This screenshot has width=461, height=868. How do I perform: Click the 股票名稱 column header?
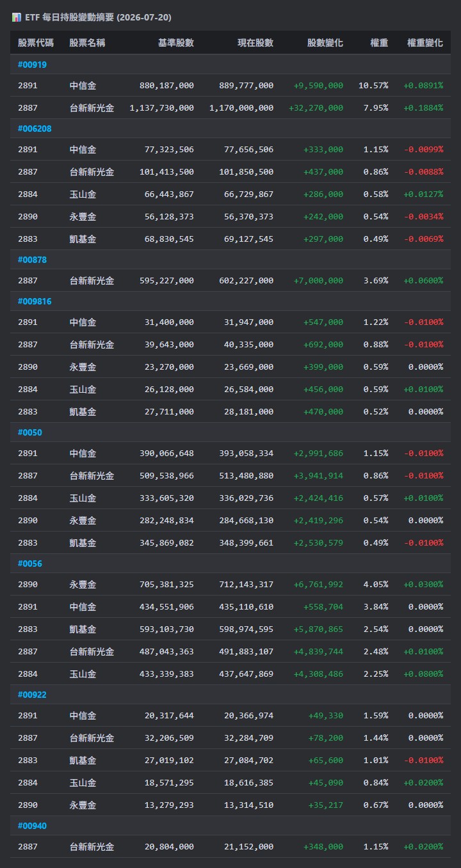pos(88,43)
